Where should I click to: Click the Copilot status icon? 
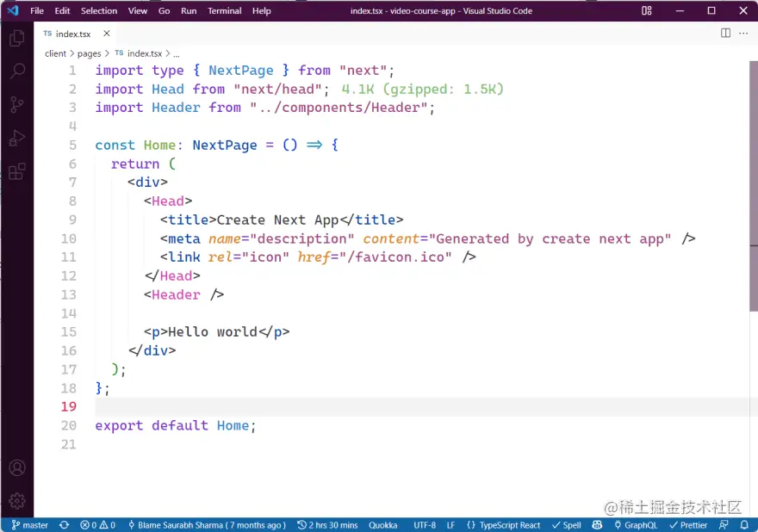pos(597,525)
